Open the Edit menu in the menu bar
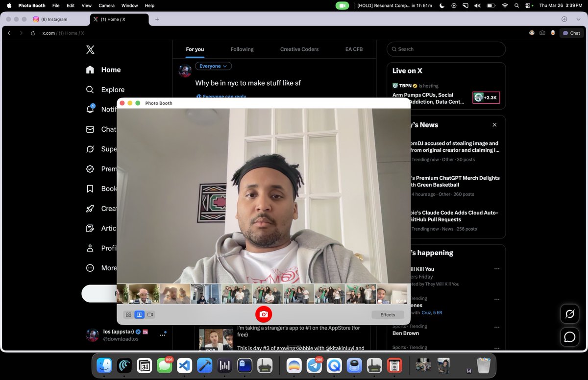Viewport: 588px width, 380px height. pyautogui.click(x=71, y=5)
